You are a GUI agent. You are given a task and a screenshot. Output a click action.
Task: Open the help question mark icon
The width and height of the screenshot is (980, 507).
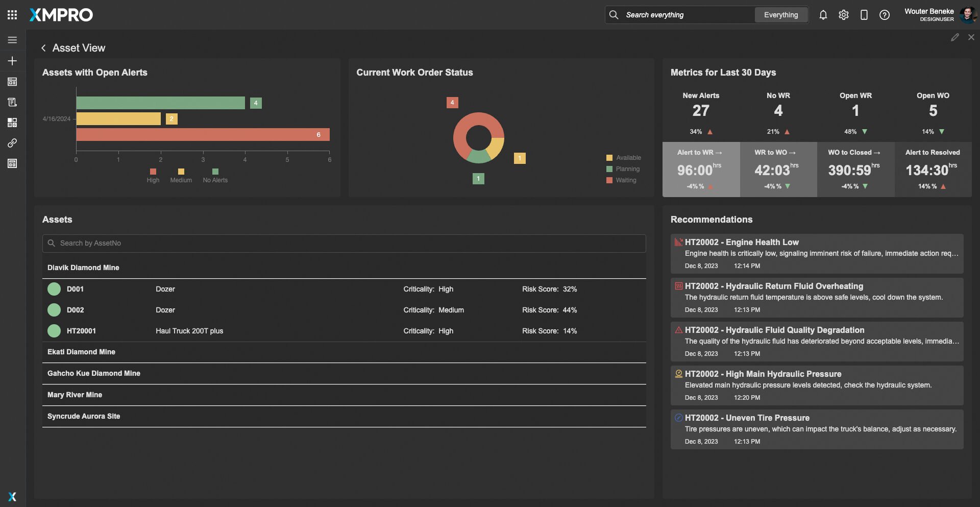pyautogui.click(x=884, y=15)
